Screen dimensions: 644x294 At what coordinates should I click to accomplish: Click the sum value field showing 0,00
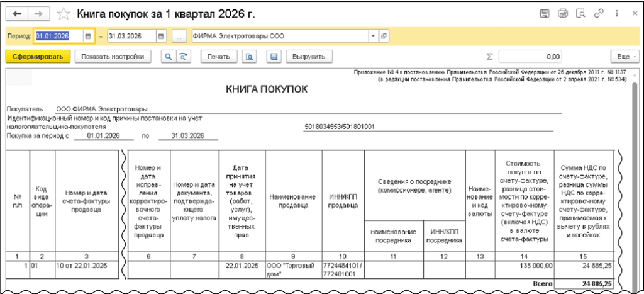click(535, 57)
